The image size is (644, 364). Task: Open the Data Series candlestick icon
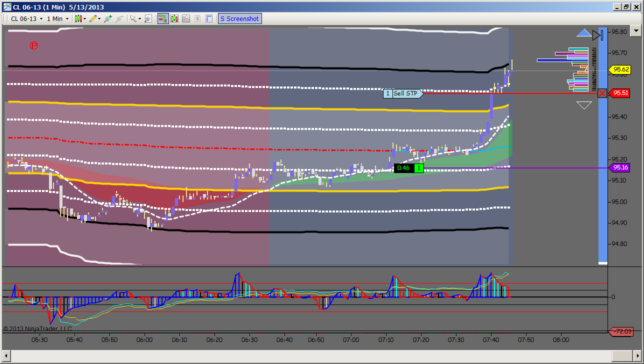(x=174, y=18)
